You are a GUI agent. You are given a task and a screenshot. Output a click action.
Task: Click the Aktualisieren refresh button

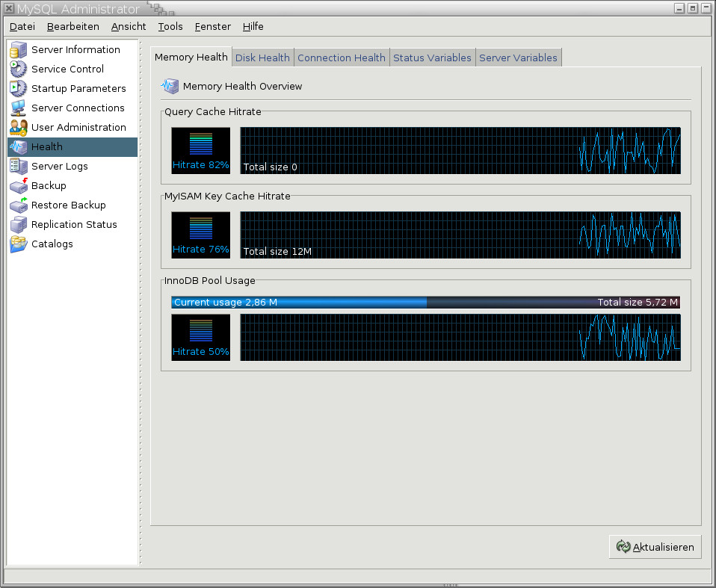[x=655, y=547]
